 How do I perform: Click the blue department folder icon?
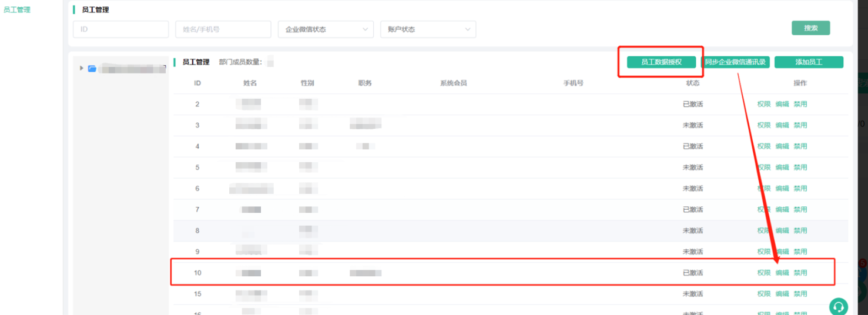92,69
